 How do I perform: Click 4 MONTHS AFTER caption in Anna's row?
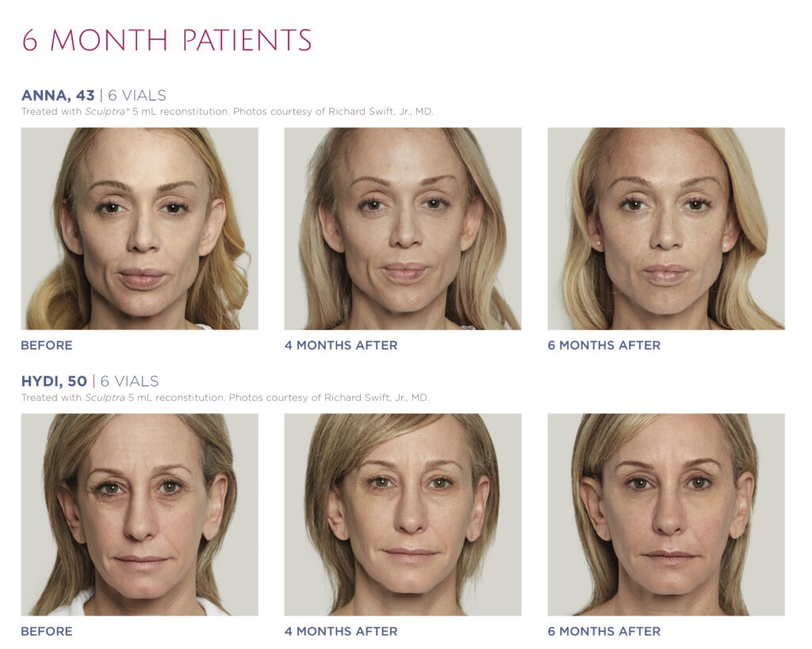click(341, 345)
